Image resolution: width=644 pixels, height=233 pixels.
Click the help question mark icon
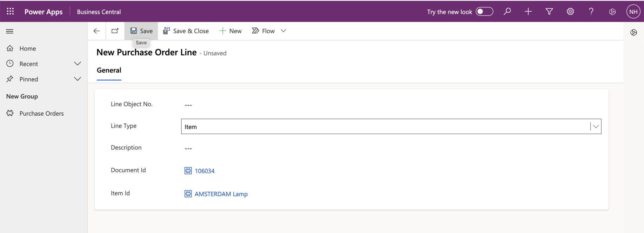tap(591, 12)
